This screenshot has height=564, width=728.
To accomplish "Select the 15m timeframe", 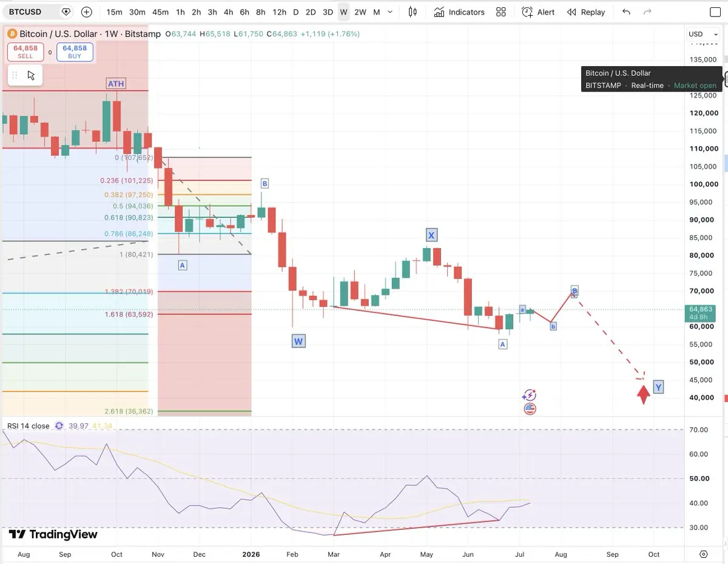I will point(114,12).
